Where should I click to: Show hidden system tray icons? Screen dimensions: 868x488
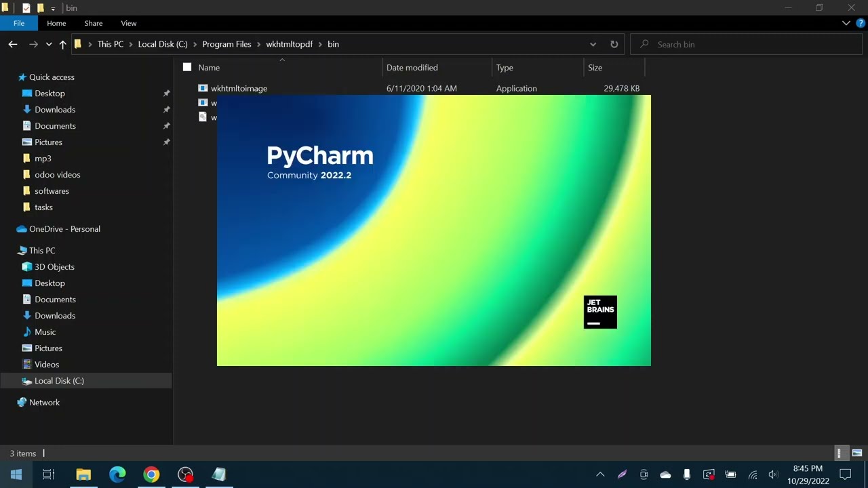600,474
